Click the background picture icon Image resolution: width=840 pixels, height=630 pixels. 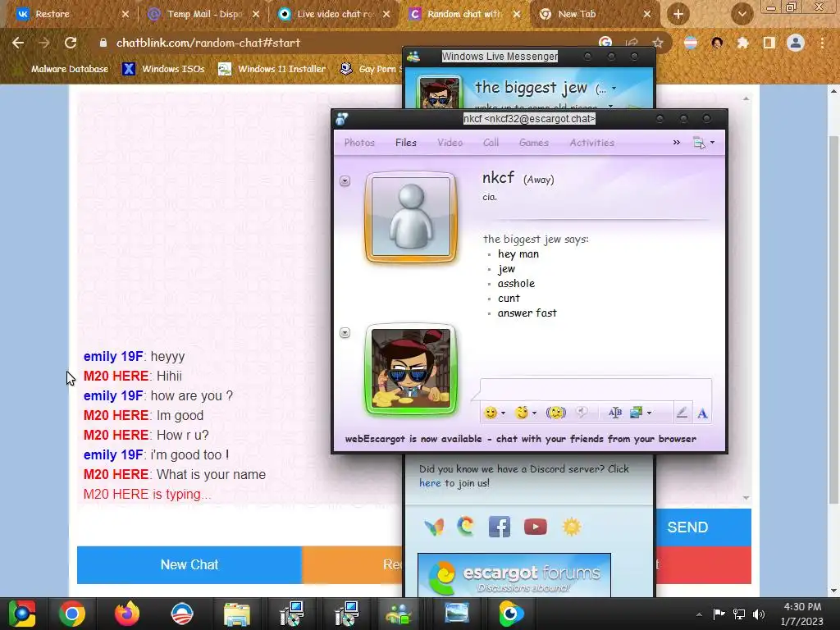coord(636,413)
